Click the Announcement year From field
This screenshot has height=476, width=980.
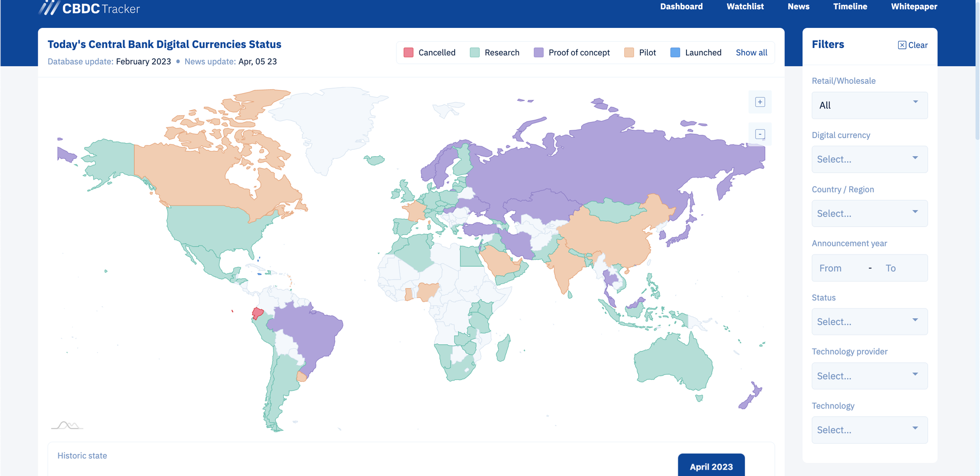(x=836, y=268)
